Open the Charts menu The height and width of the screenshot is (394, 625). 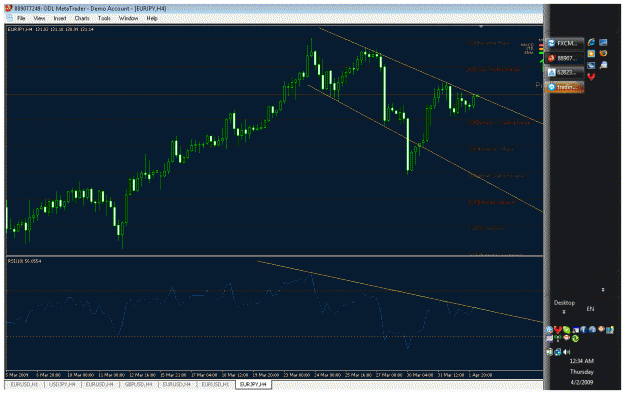pos(82,18)
